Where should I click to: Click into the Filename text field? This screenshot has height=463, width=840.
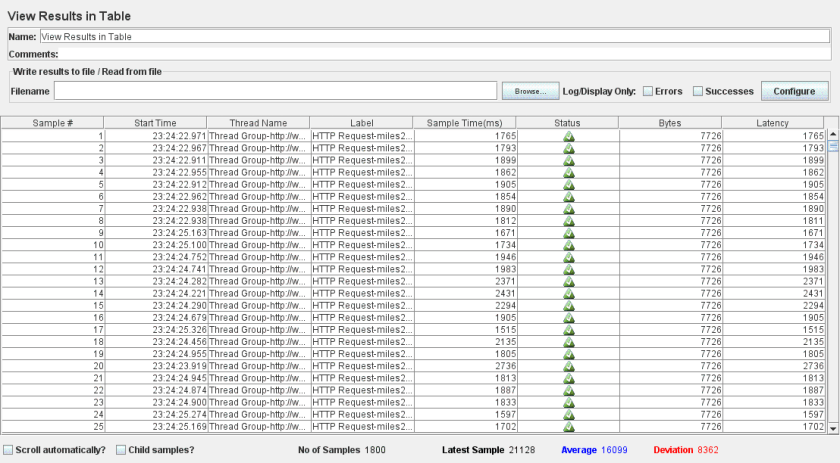[275, 91]
